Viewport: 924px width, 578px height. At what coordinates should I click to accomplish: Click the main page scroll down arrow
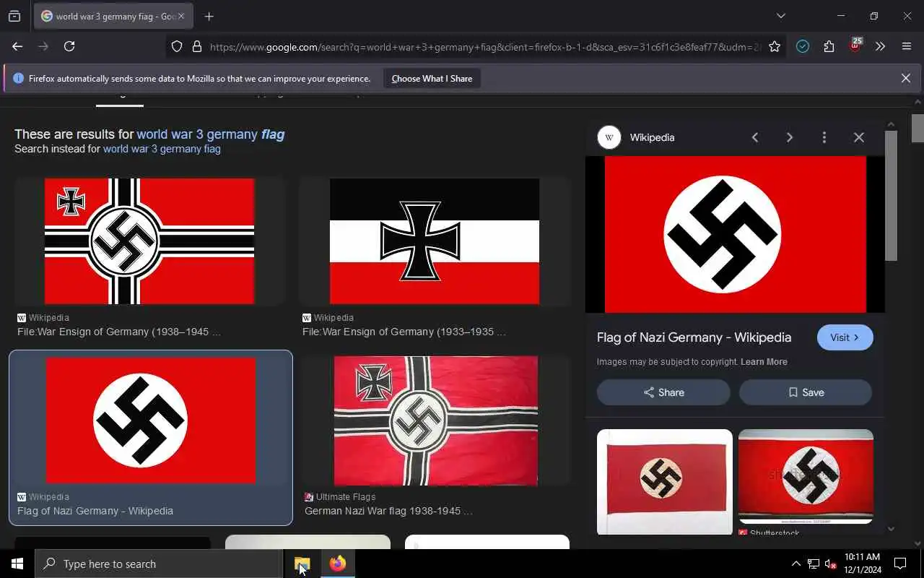[x=918, y=543]
